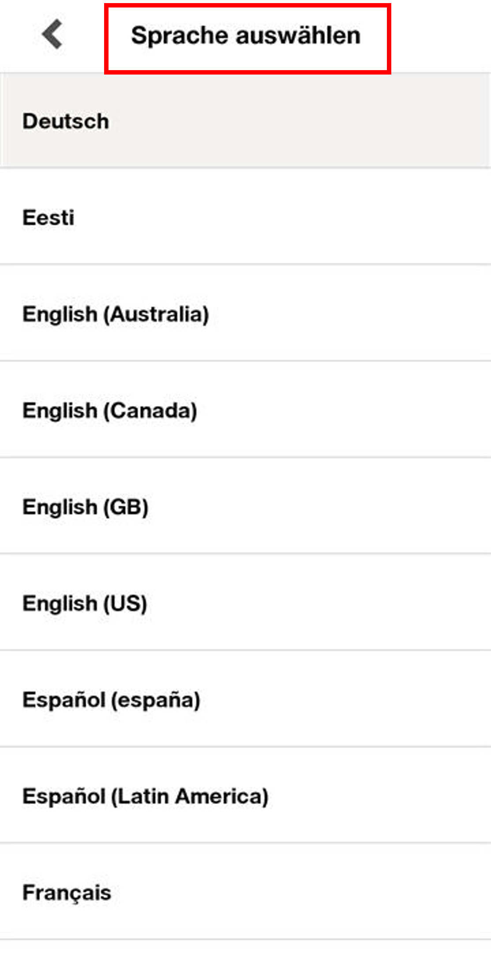491x980 pixels.
Task: Change app language to French
Action: [245, 892]
